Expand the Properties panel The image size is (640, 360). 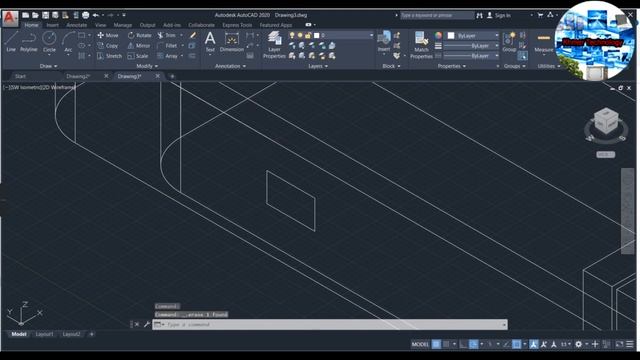451,66
